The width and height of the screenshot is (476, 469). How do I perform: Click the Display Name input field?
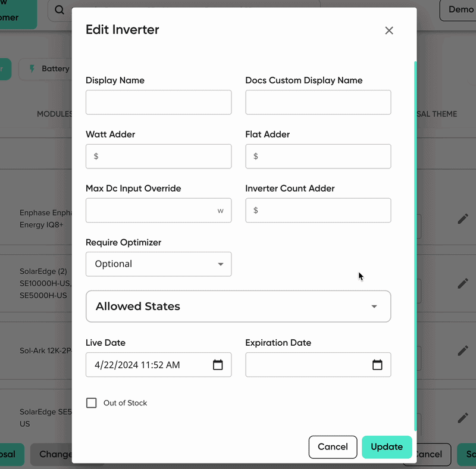pyautogui.click(x=158, y=102)
